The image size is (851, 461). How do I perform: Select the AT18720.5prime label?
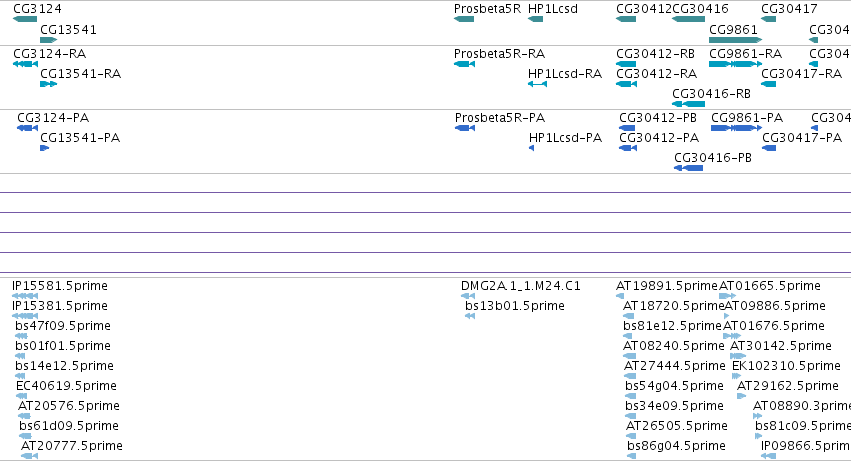coord(674,306)
